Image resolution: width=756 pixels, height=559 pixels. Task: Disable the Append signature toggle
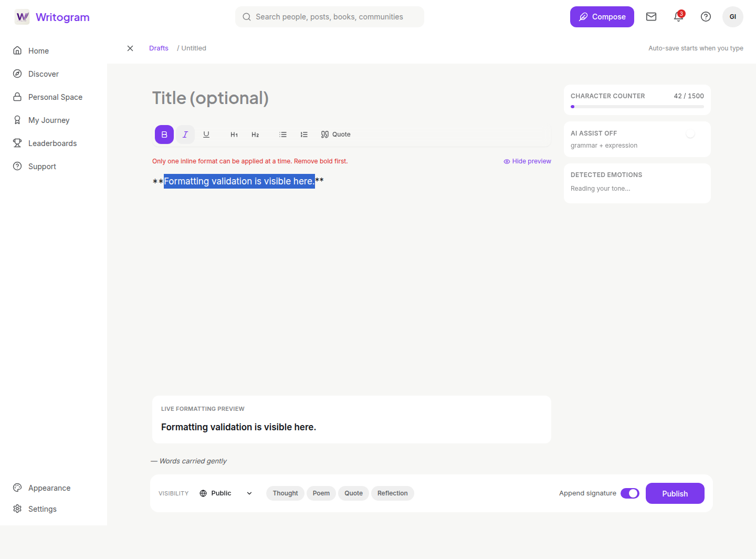tap(630, 493)
